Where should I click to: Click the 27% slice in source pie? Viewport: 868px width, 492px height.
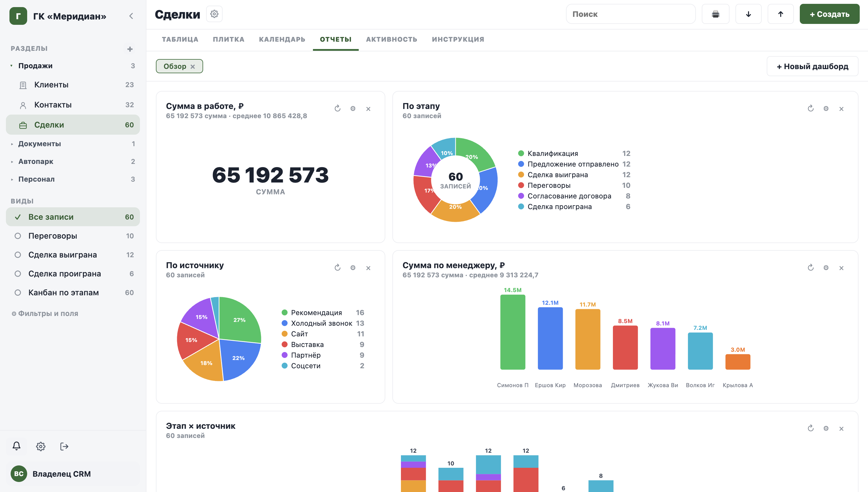click(239, 320)
